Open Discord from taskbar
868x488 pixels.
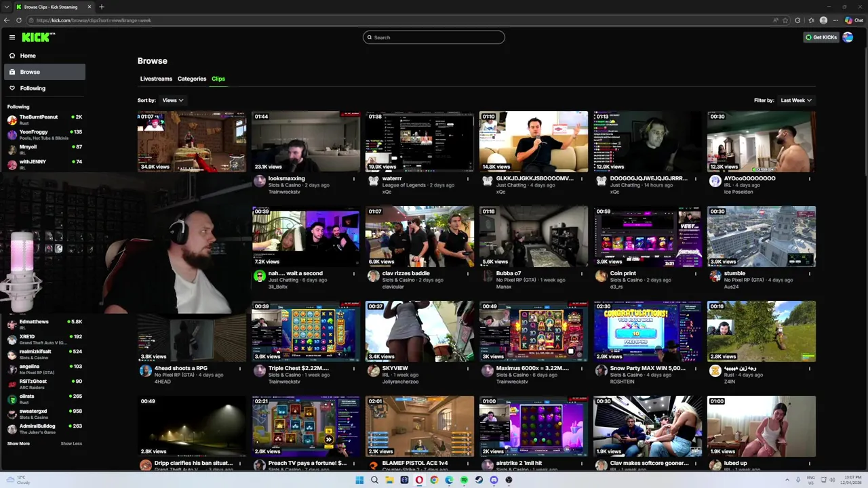click(x=494, y=480)
